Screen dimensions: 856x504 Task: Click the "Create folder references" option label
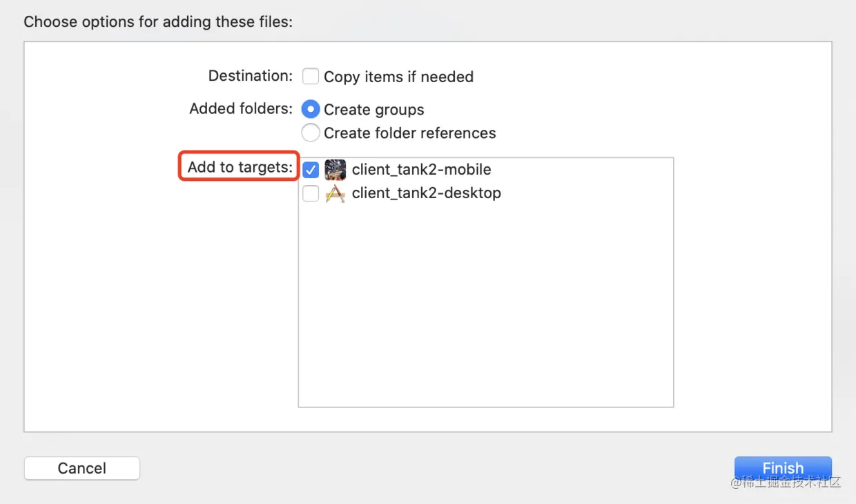[409, 133]
